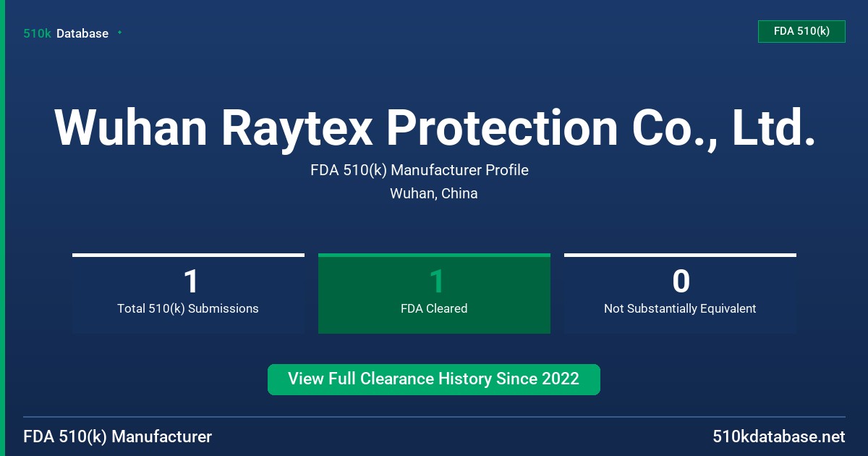Open the Not Substantially Equivalent card
This screenshot has height=456, width=868.
(680, 293)
